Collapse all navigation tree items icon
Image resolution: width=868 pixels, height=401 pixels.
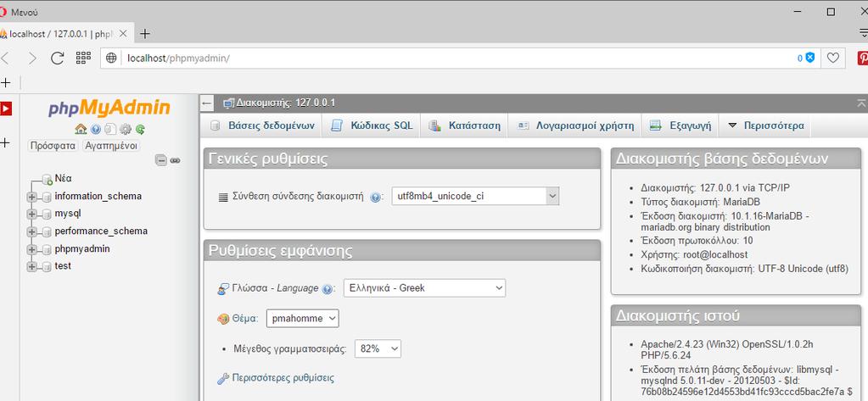[161, 160]
